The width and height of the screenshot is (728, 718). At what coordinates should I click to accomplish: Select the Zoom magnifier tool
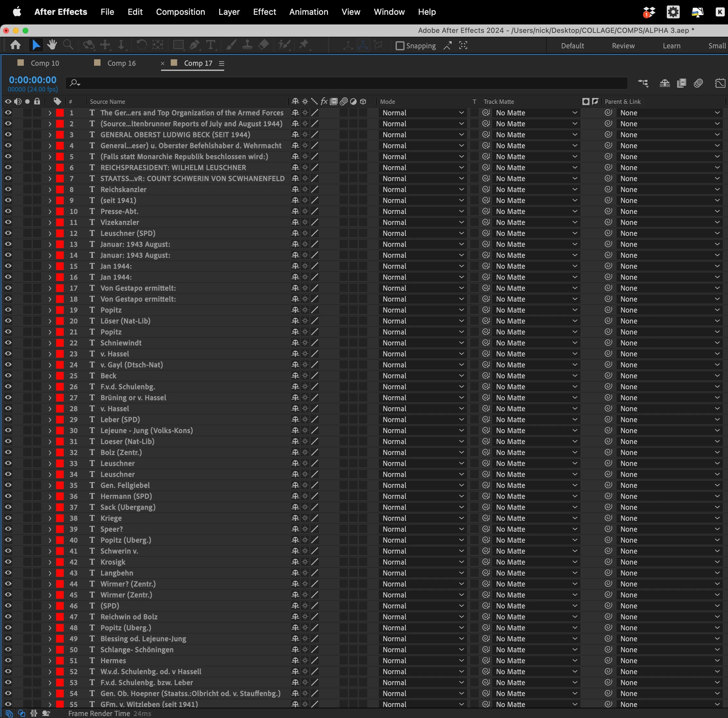click(x=68, y=45)
